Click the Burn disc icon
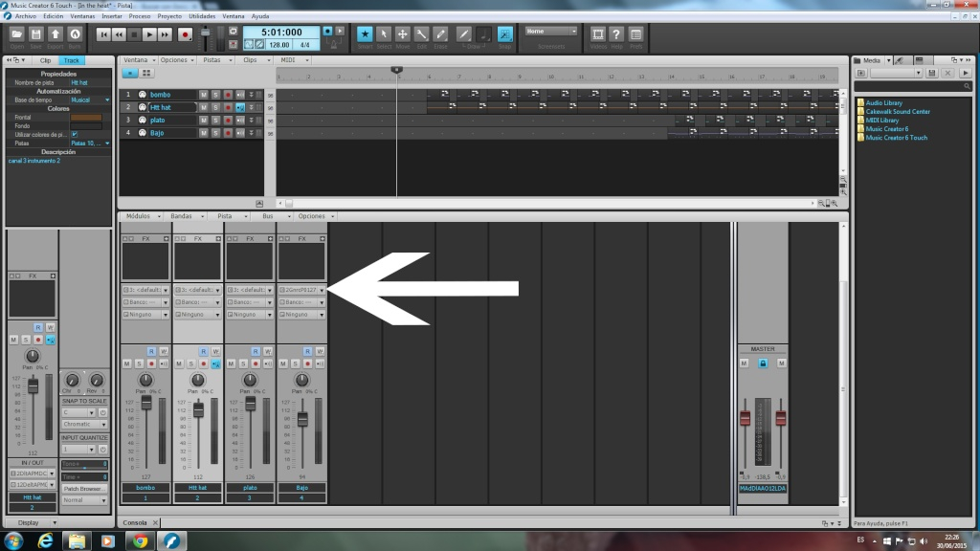980x551 pixels. pos(75,34)
